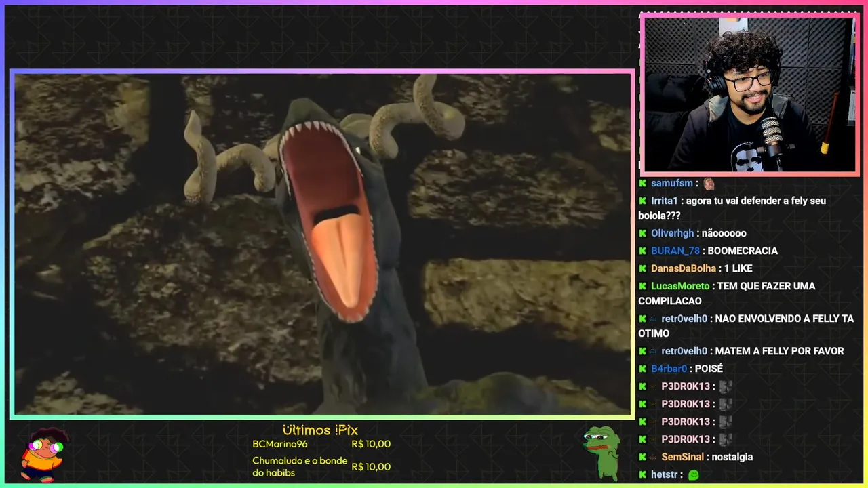Viewport: 868px width, 488px height.
Task: Click the 'nãoooooo' chat message
Action: pyautogui.click(x=724, y=233)
